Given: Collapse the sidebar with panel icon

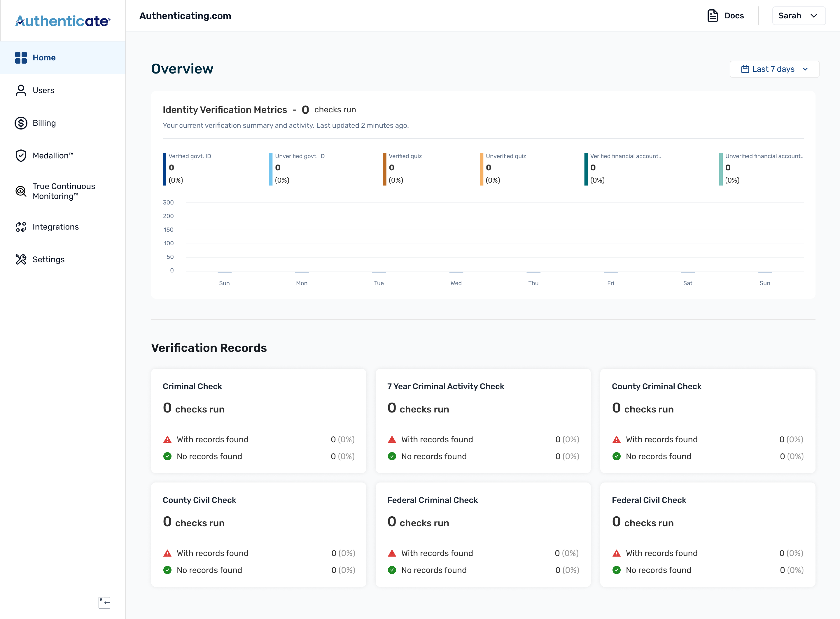Looking at the screenshot, I should coord(104,602).
